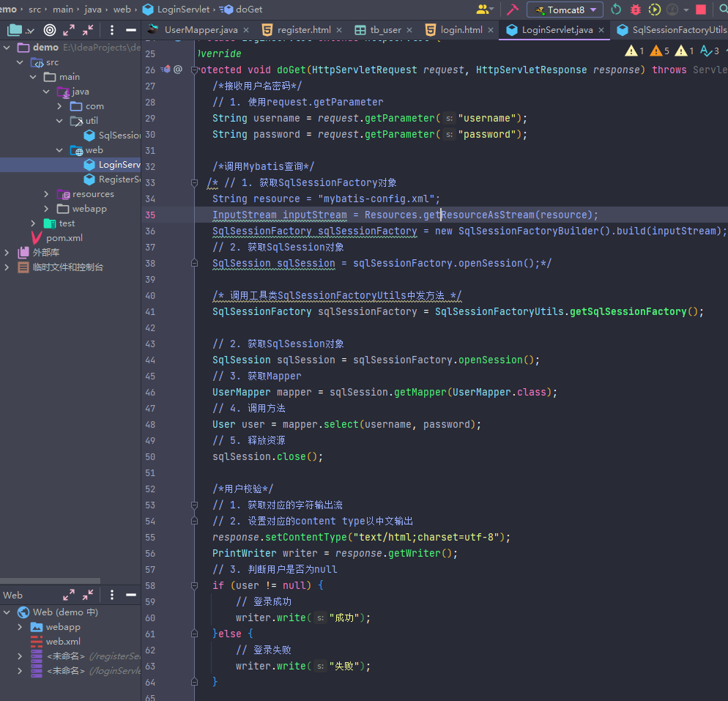
Task: Switch to tb_user tab
Action: [x=385, y=30]
